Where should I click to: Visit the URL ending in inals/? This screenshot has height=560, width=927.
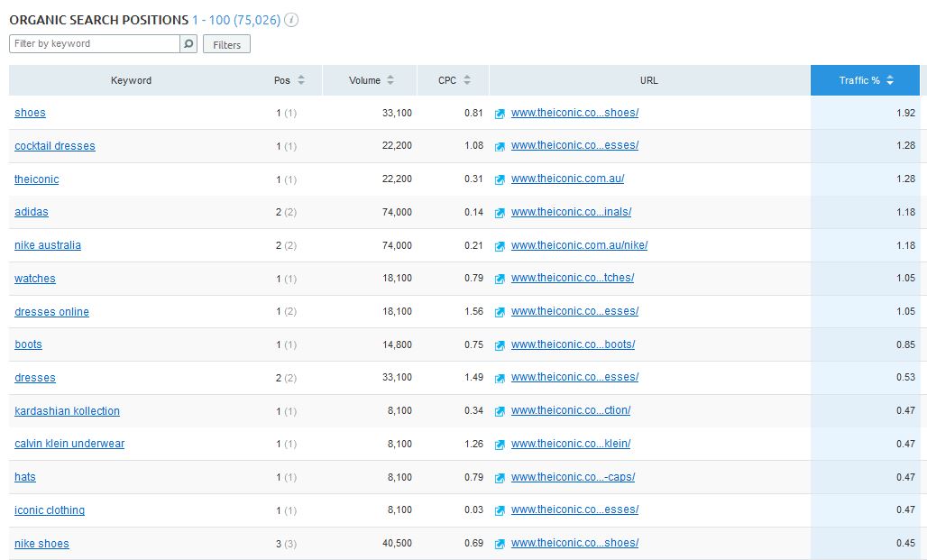click(x=571, y=212)
